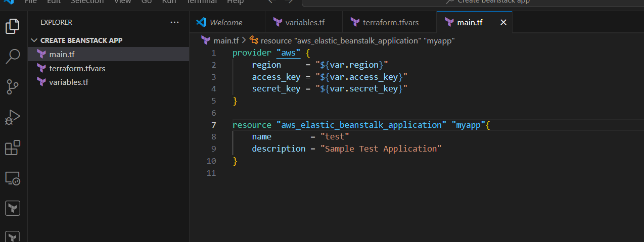Click the name = "test" line
644x242 pixels.
click(301, 136)
